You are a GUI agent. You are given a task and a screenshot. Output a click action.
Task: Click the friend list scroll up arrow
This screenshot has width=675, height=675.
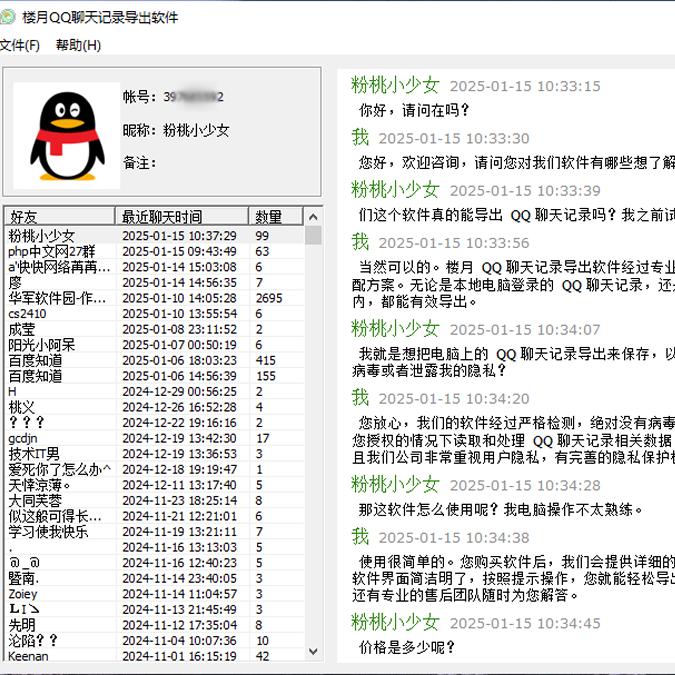pyautogui.click(x=313, y=217)
